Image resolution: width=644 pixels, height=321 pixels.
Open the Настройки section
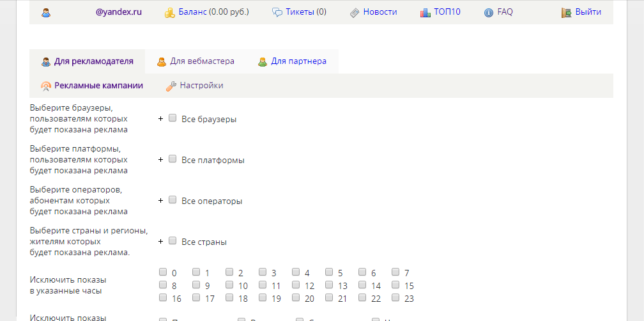pyautogui.click(x=202, y=86)
